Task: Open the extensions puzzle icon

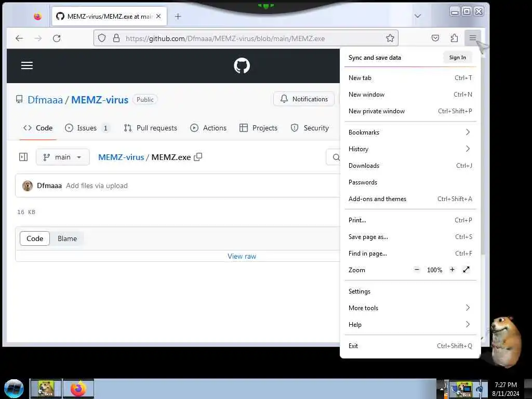Action: pyautogui.click(x=454, y=38)
